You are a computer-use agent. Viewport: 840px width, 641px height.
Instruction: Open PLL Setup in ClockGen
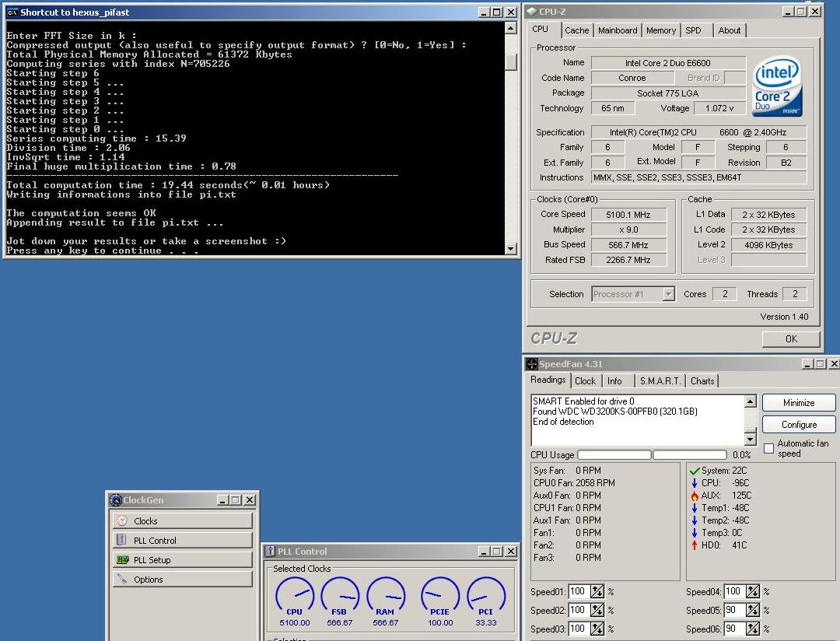coord(183,559)
